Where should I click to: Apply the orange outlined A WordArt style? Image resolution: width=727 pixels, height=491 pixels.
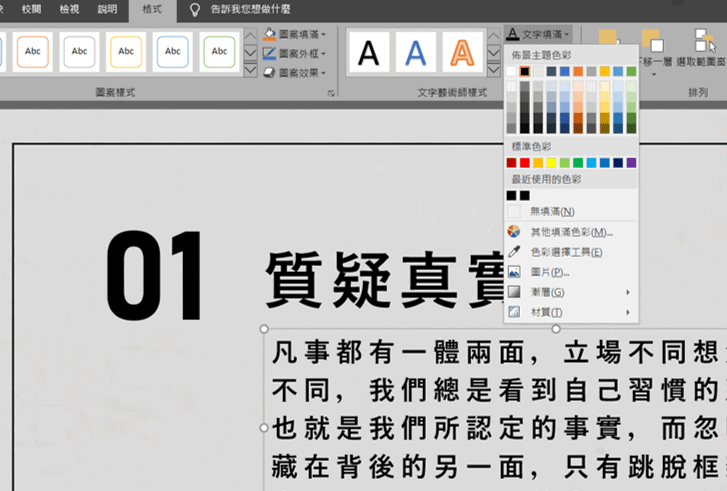[462, 52]
